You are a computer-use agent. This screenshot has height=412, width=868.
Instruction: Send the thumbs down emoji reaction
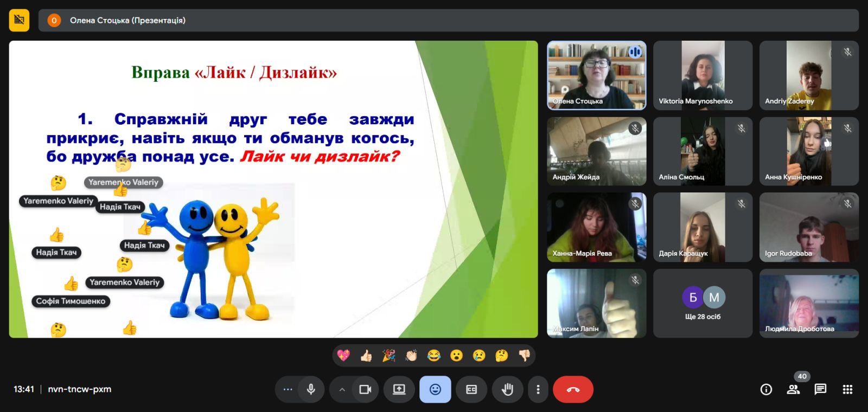(x=524, y=356)
